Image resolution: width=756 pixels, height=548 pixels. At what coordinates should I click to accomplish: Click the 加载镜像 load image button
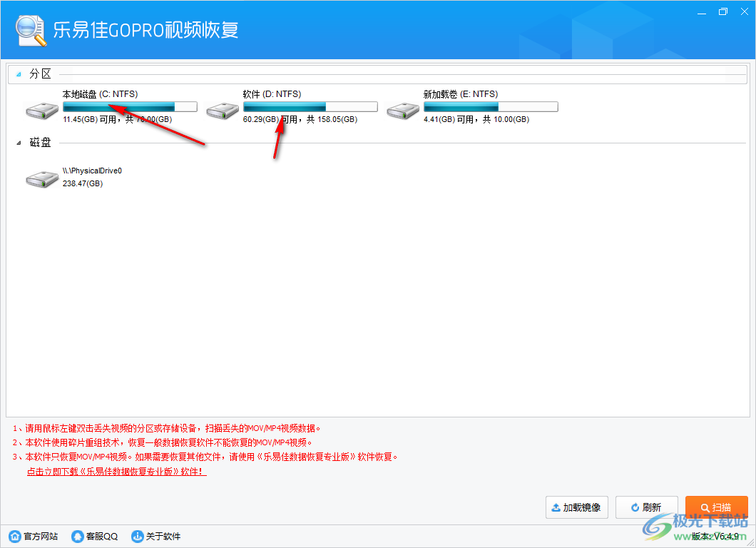coord(577,507)
